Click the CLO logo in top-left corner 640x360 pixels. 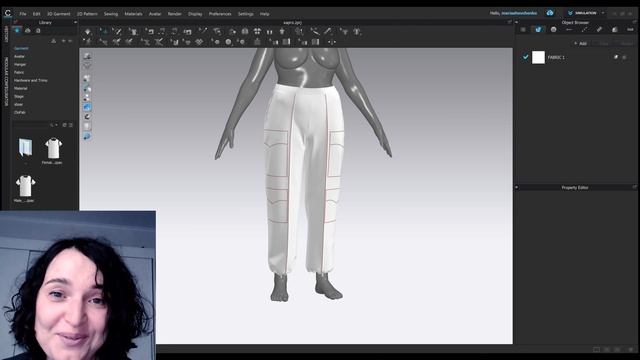pos(7,13)
